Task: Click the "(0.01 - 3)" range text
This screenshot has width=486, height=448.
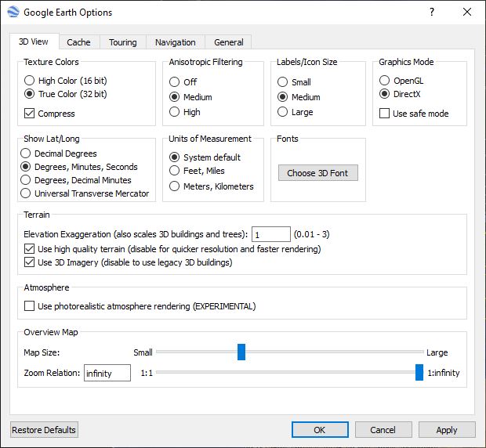Action: click(x=311, y=234)
